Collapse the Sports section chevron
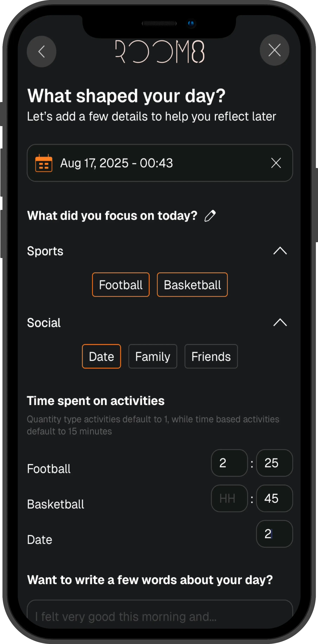 (280, 251)
